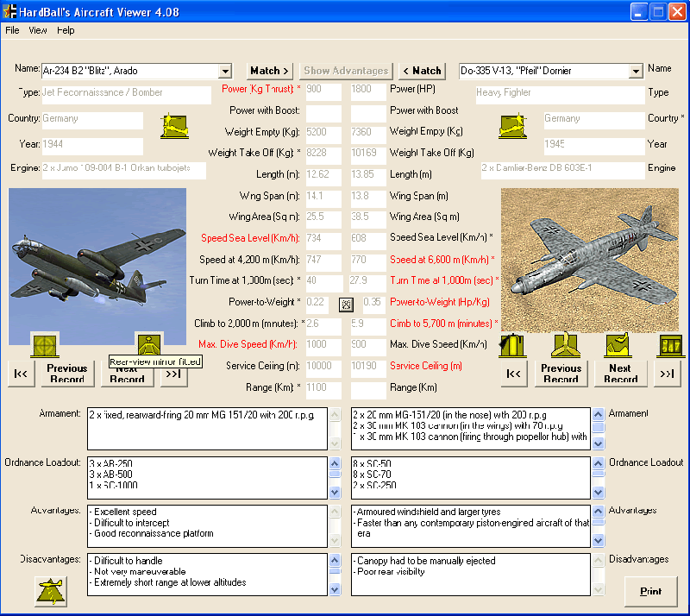Jump to last record on right aircraft
Viewport: 690px width, 616px height.
click(667, 374)
